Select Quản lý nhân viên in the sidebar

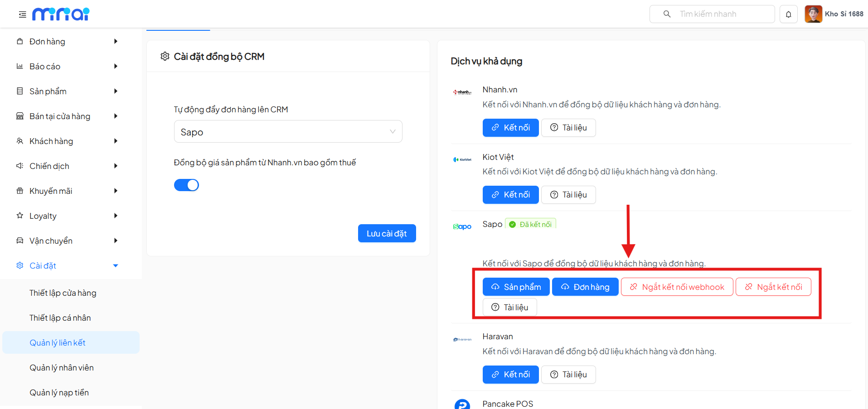point(61,367)
